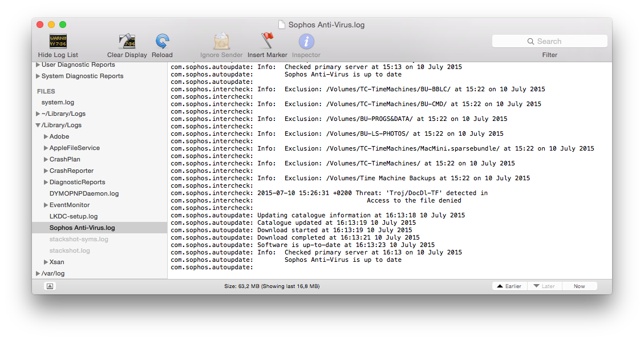The image size is (644, 340).
Task: Expand the Adobe folder
Action: (x=46, y=136)
